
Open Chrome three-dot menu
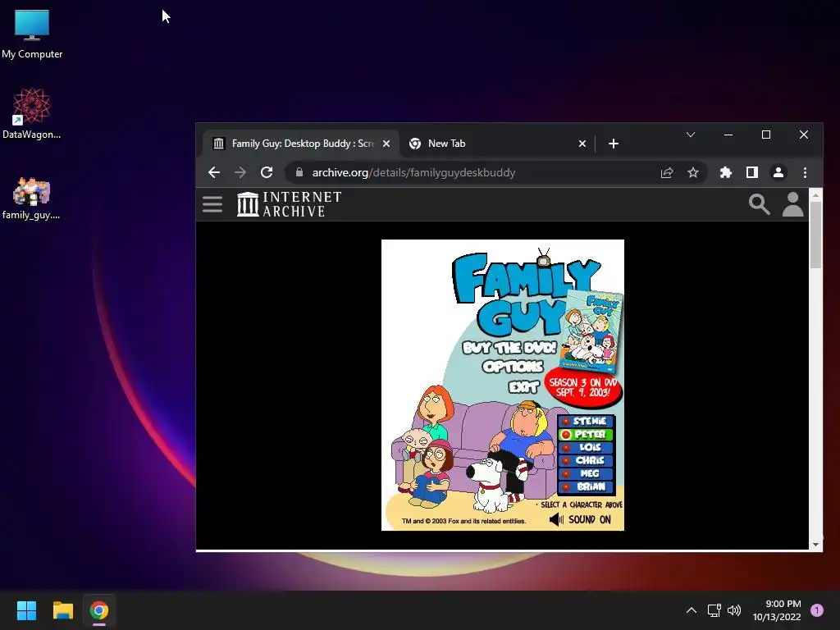805,172
